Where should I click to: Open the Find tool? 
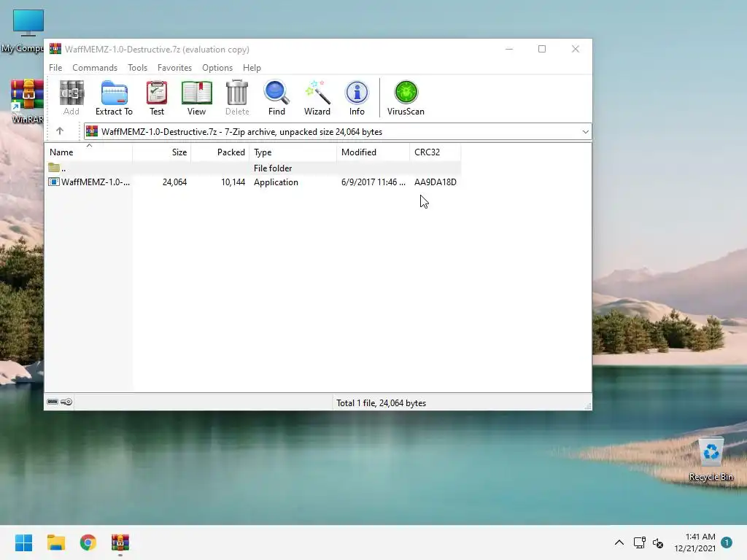pos(276,98)
